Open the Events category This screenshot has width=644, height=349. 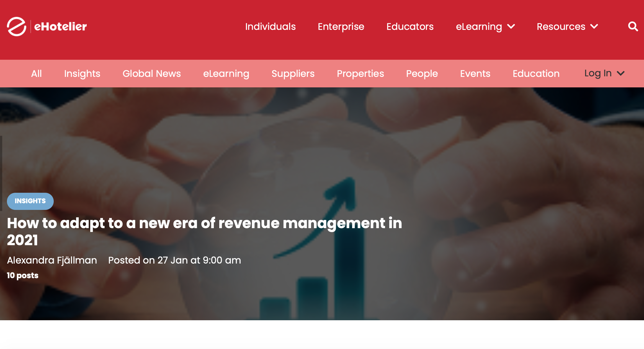[475, 74]
